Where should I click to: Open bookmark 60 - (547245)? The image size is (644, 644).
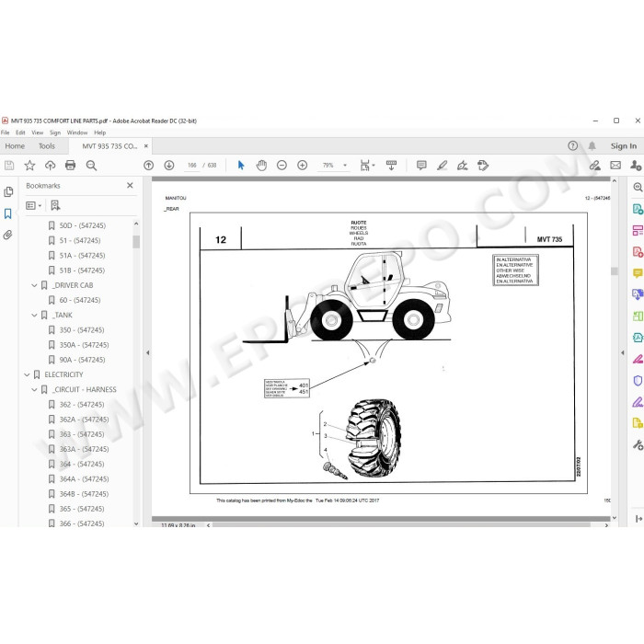tap(80, 300)
